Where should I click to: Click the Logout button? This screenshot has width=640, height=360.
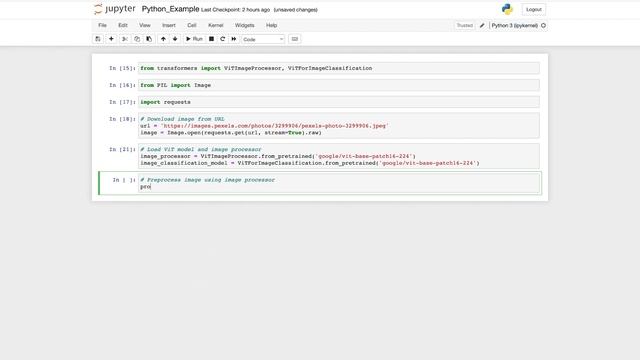point(533,9)
